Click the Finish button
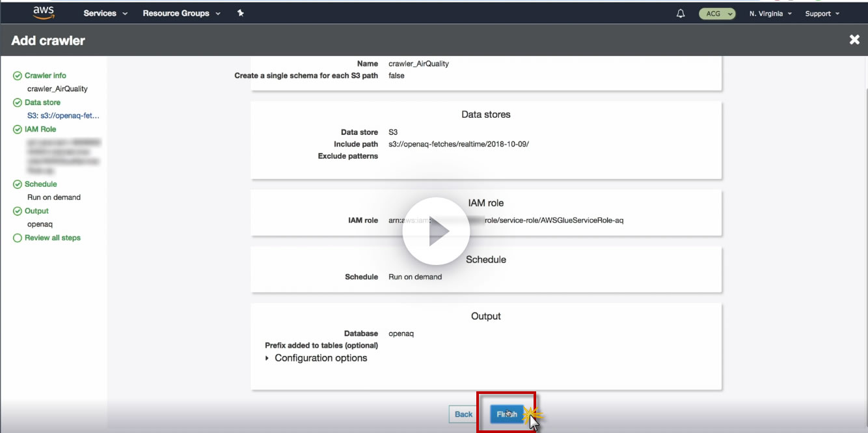This screenshot has width=868, height=433. (507, 414)
